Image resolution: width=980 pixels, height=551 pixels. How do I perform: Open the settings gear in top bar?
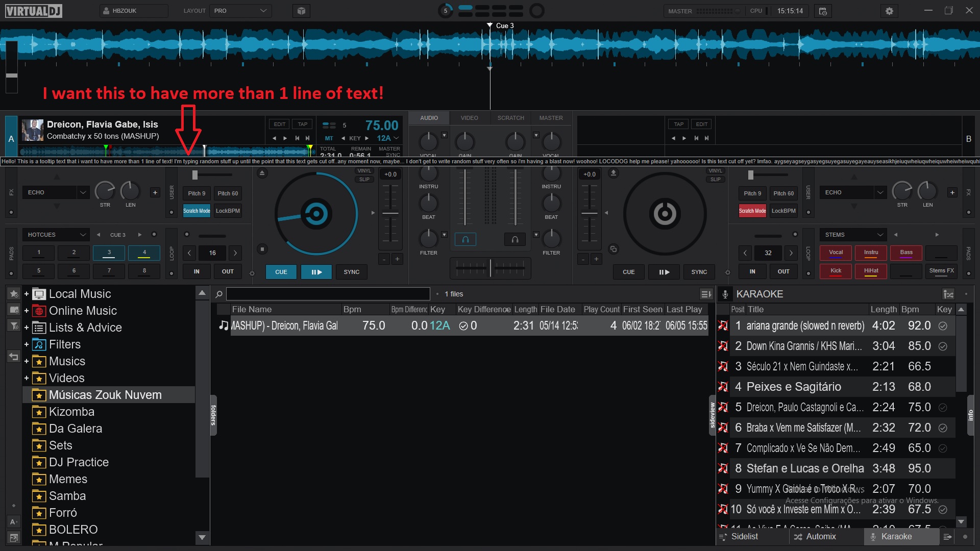click(x=889, y=11)
